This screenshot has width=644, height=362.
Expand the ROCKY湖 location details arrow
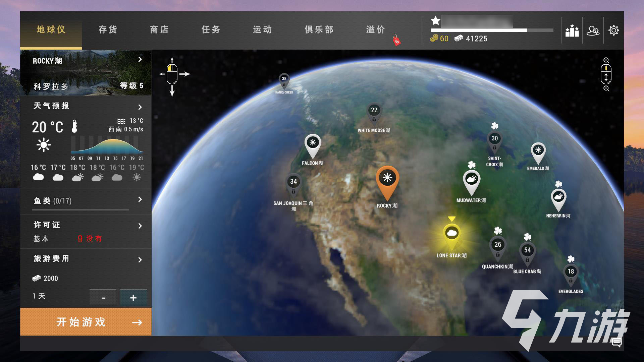(x=140, y=59)
